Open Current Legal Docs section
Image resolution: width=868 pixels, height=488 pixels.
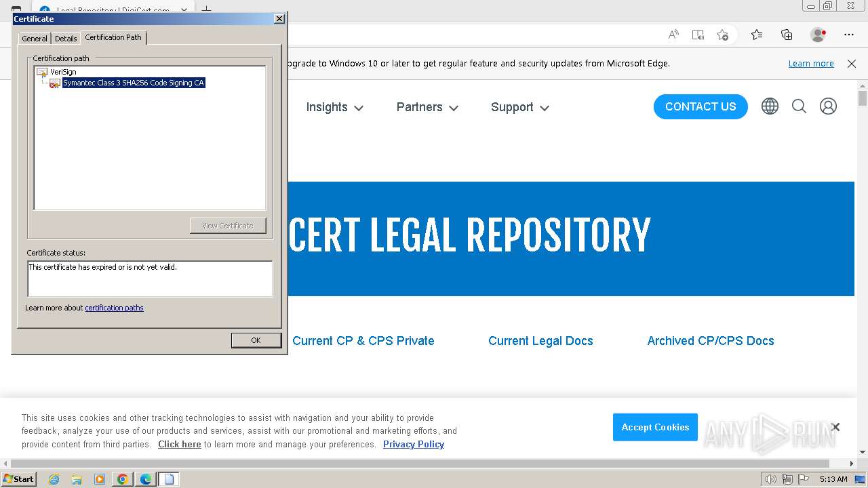pyautogui.click(x=540, y=341)
